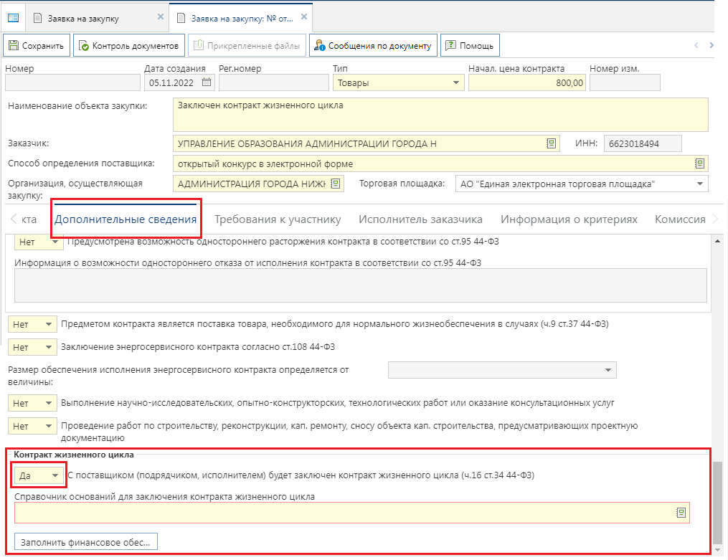The image size is (728, 560).
Task: Click the информация об одностороннем отказе text area
Action: (x=361, y=285)
